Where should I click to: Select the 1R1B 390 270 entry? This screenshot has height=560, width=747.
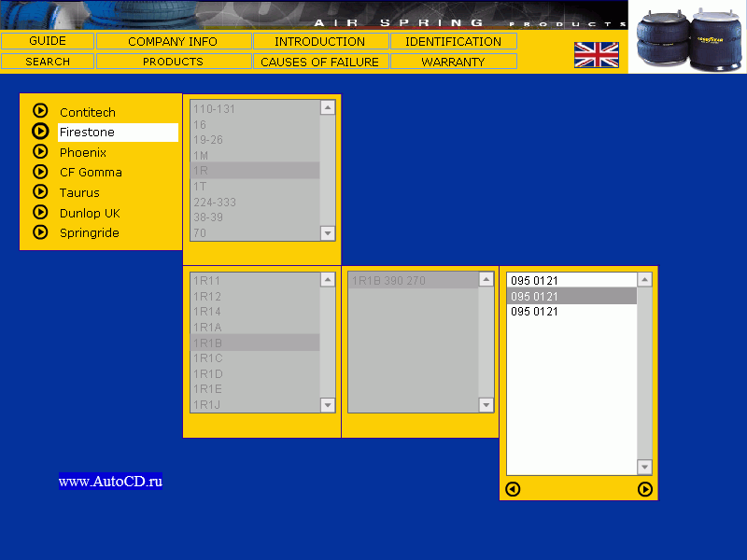(x=414, y=281)
